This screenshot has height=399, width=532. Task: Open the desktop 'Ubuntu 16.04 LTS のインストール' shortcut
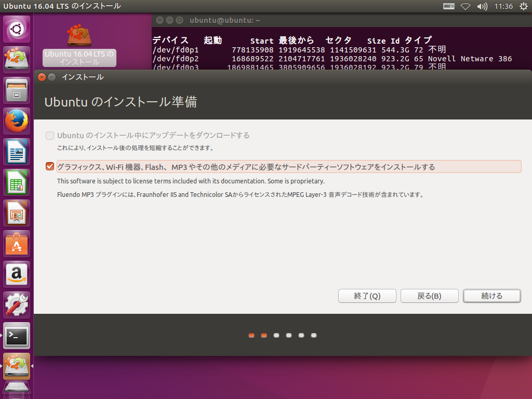point(79,45)
